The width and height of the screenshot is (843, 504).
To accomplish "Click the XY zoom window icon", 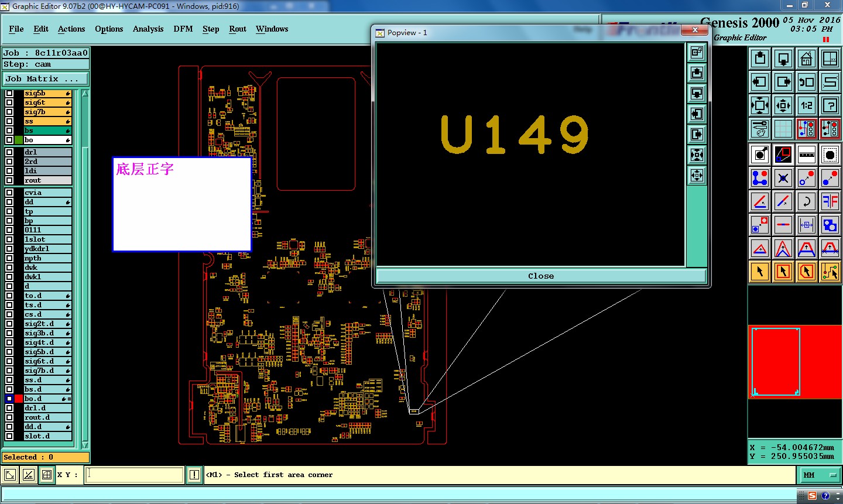I will click(830, 59).
